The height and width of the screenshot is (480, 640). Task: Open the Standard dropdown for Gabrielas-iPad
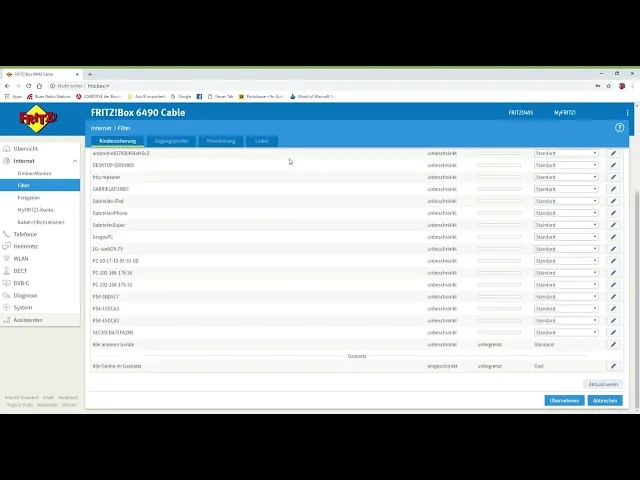pyautogui.click(x=566, y=201)
